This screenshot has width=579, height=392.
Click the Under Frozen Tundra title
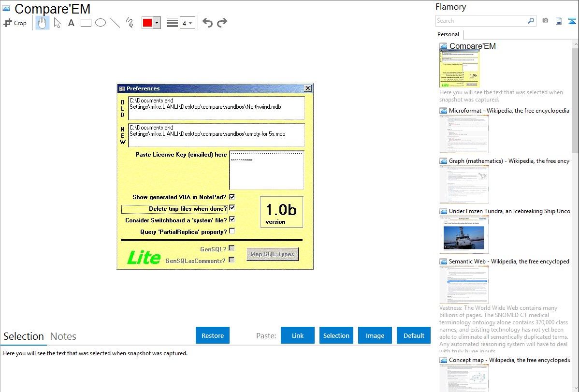509,211
